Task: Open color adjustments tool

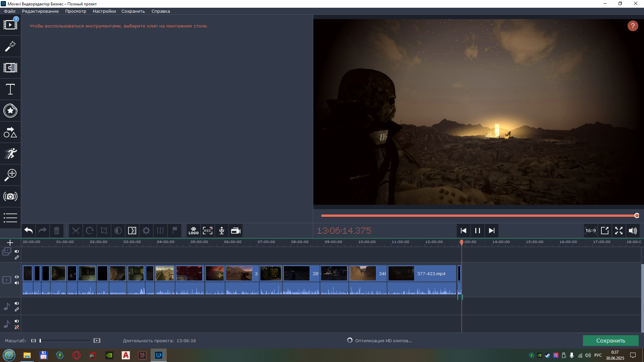Action: click(118, 231)
